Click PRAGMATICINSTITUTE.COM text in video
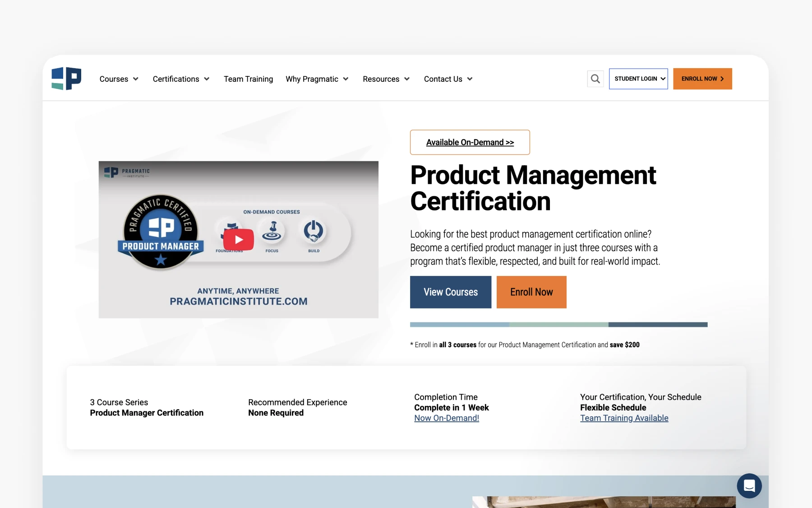 click(239, 301)
